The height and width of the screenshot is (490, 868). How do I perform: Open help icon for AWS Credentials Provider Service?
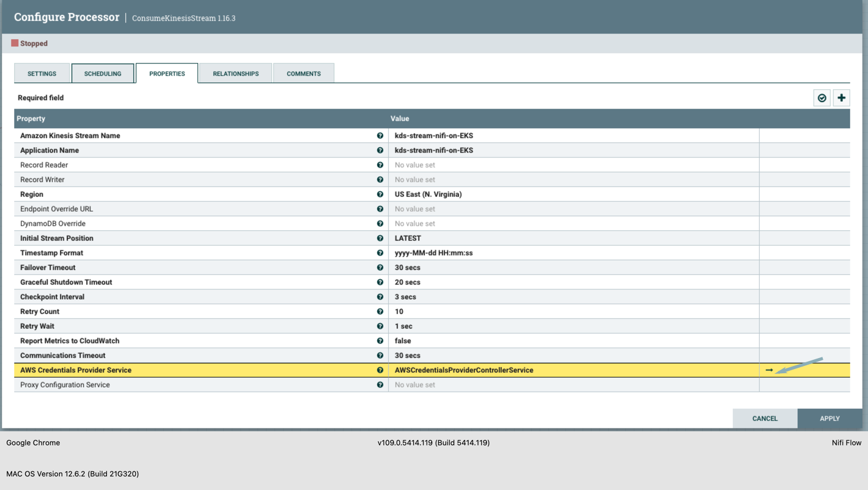pos(380,370)
